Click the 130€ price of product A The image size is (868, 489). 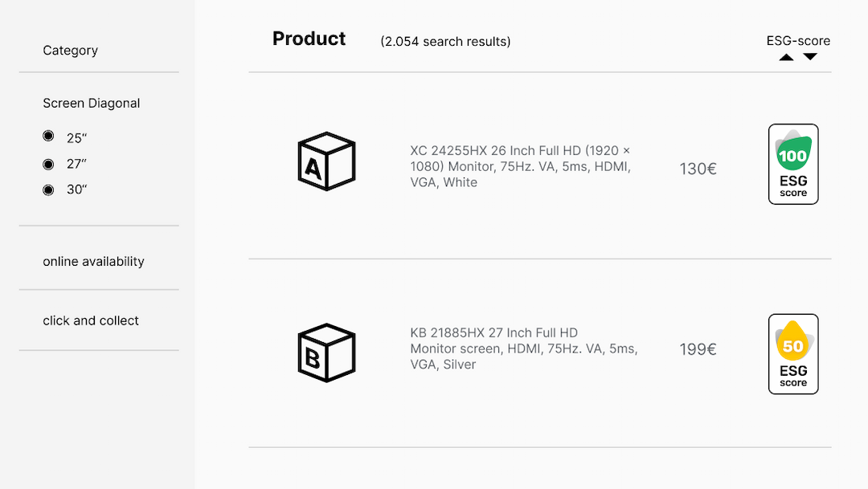pos(698,169)
